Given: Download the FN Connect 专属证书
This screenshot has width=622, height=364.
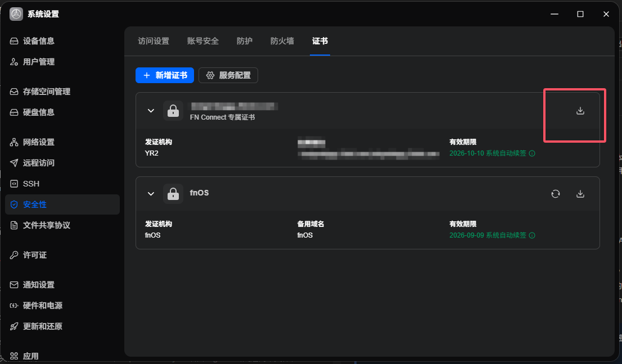Looking at the screenshot, I should (x=580, y=111).
